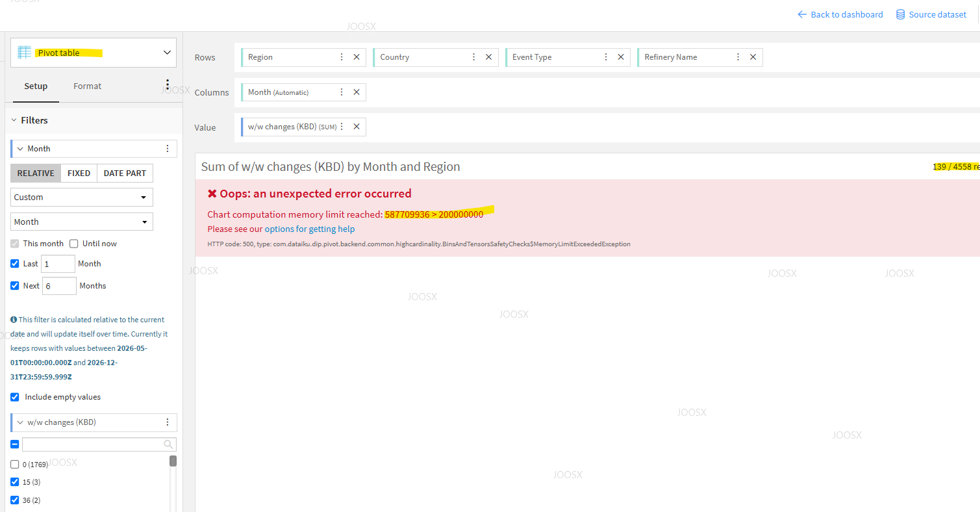Click the filter search magnifier icon

coord(169,444)
